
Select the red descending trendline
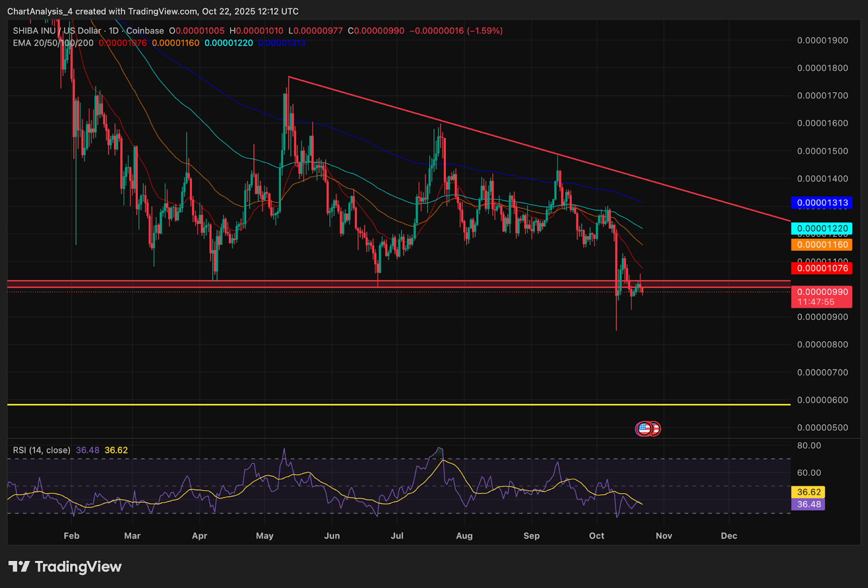tap(488, 135)
